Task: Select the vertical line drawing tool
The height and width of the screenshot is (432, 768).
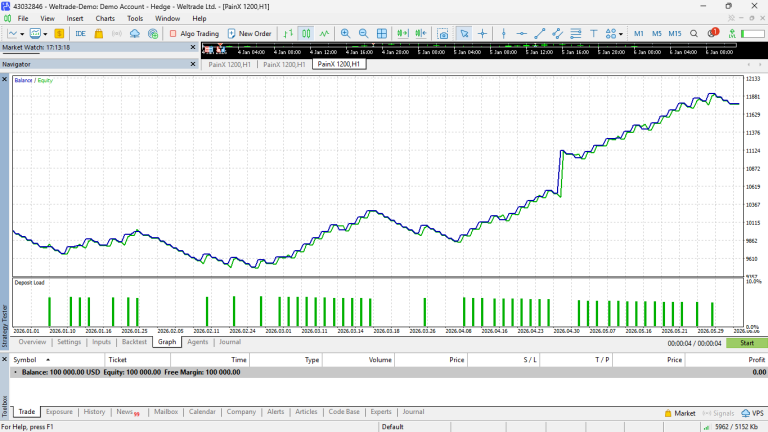Action: point(504,34)
